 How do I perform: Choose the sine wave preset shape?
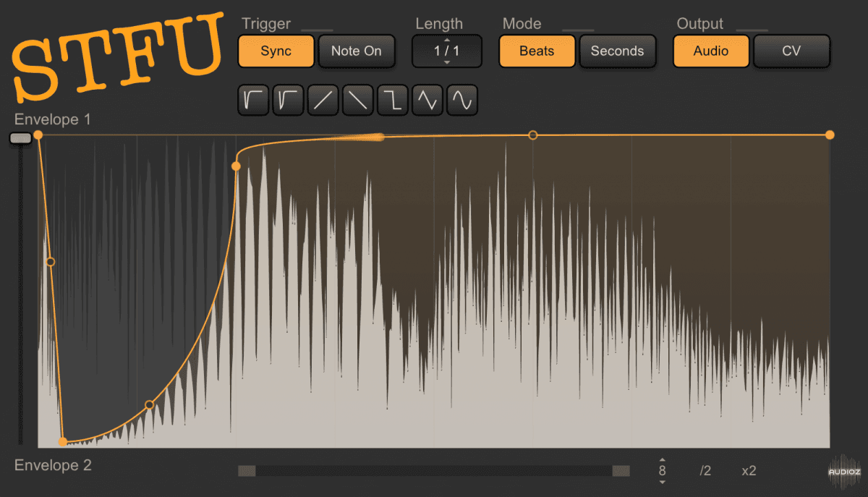pyautogui.click(x=461, y=100)
